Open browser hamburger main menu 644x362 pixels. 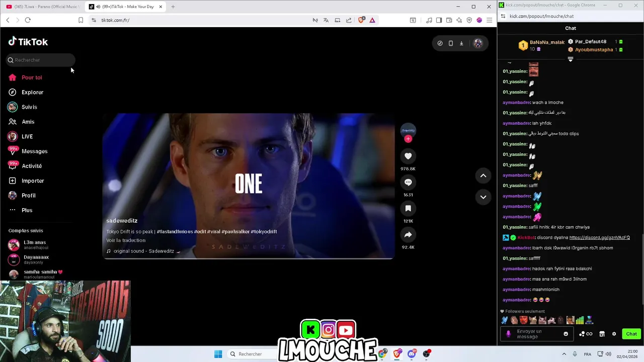coord(489,20)
